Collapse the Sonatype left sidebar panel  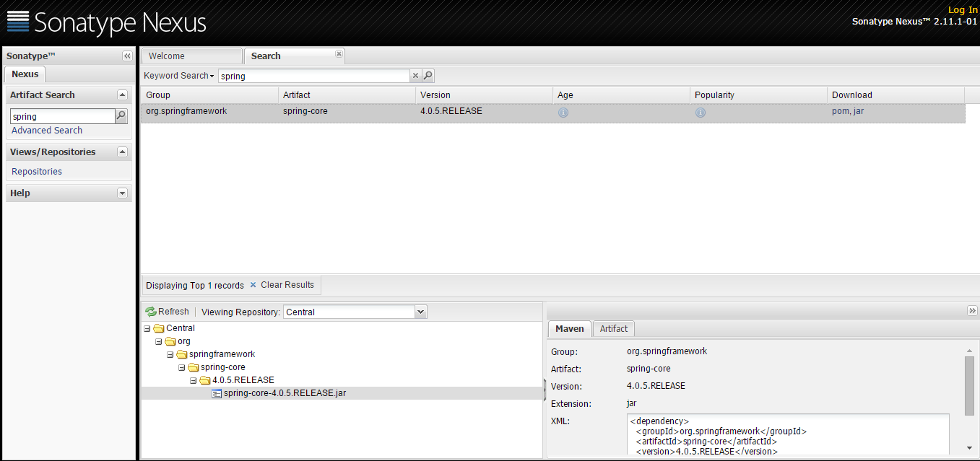point(127,56)
